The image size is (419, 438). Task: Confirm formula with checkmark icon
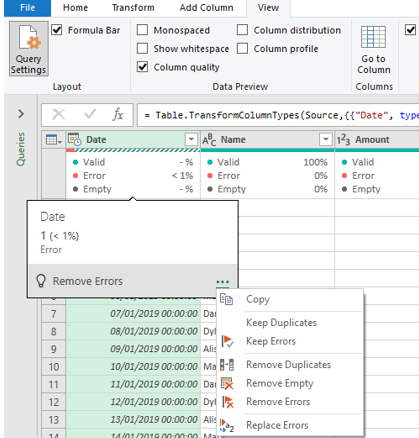90,115
